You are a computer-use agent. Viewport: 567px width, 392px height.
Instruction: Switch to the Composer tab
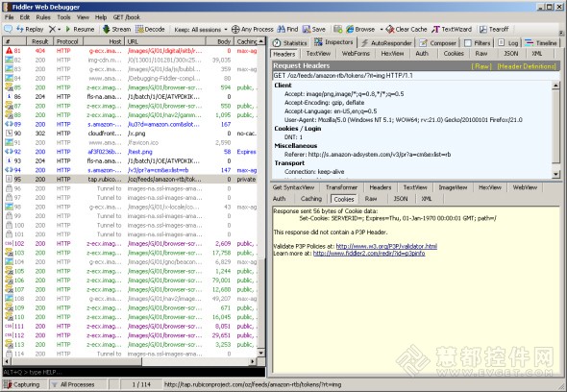(437, 43)
